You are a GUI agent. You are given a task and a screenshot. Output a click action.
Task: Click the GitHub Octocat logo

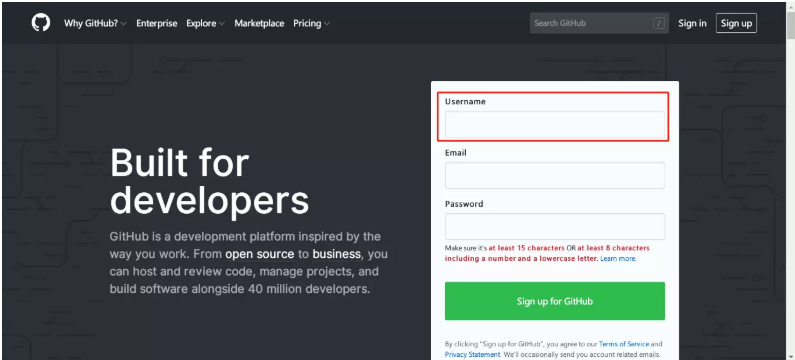[41, 23]
